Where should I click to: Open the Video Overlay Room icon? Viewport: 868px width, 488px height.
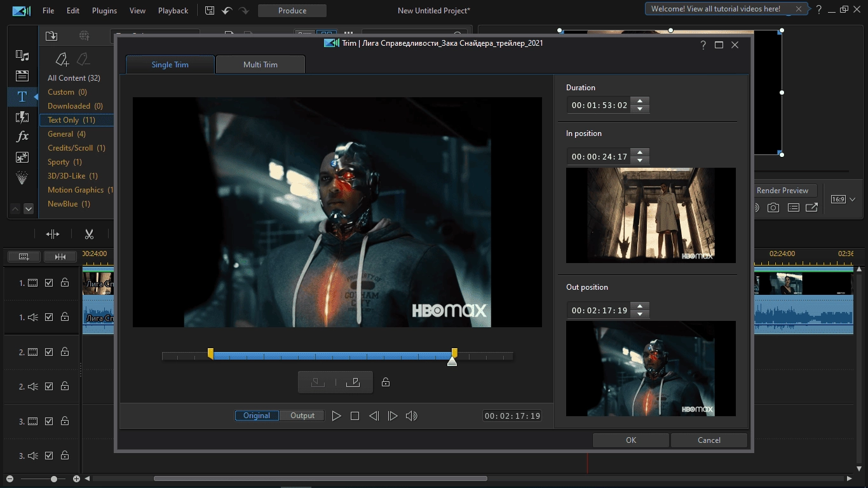pyautogui.click(x=22, y=157)
